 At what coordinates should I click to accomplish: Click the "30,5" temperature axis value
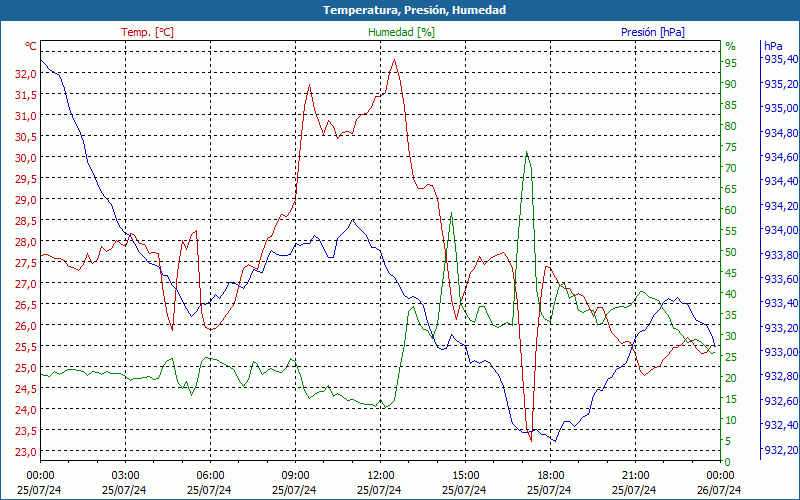26,137
